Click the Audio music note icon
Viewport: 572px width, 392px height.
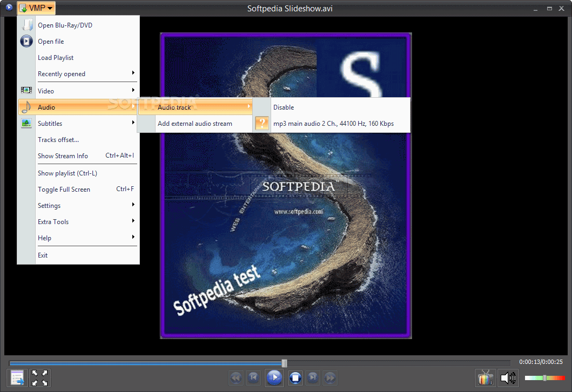26,107
